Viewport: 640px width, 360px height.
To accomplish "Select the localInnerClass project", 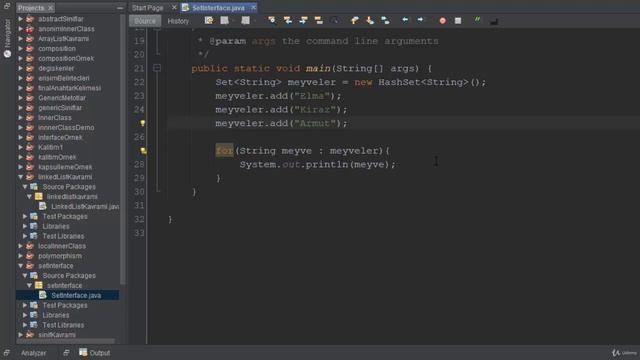I will (x=62, y=246).
